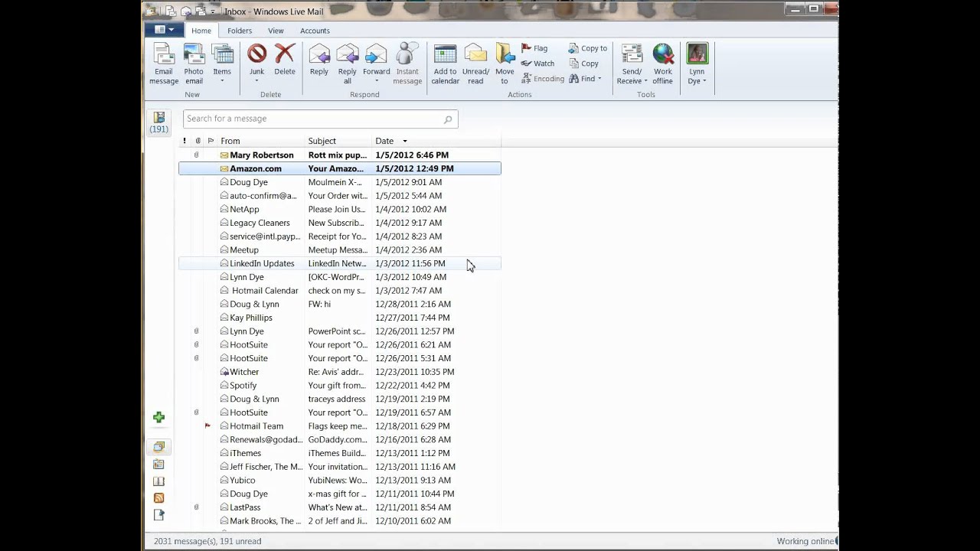980x551 pixels.
Task: Click the flag on the Hotmail Team message
Action: 207,426
